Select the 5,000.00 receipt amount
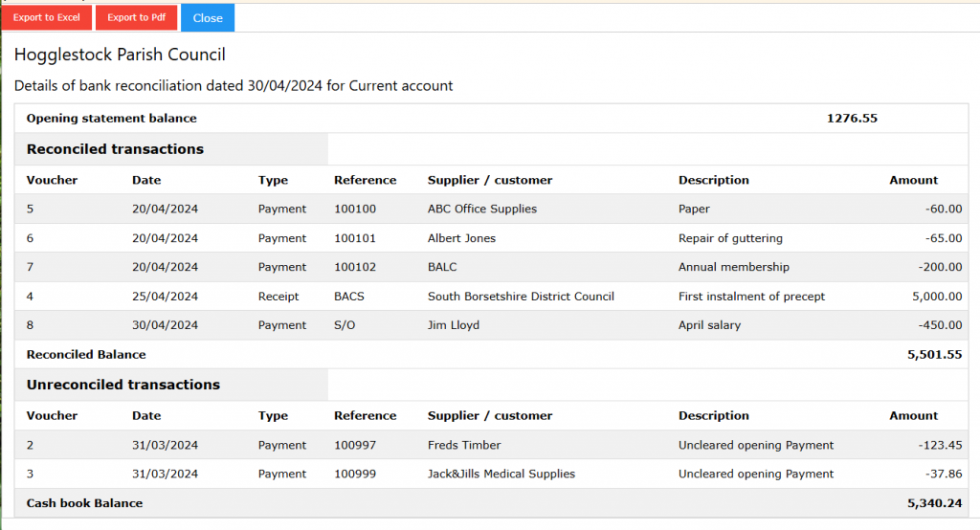 pos(937,297)
